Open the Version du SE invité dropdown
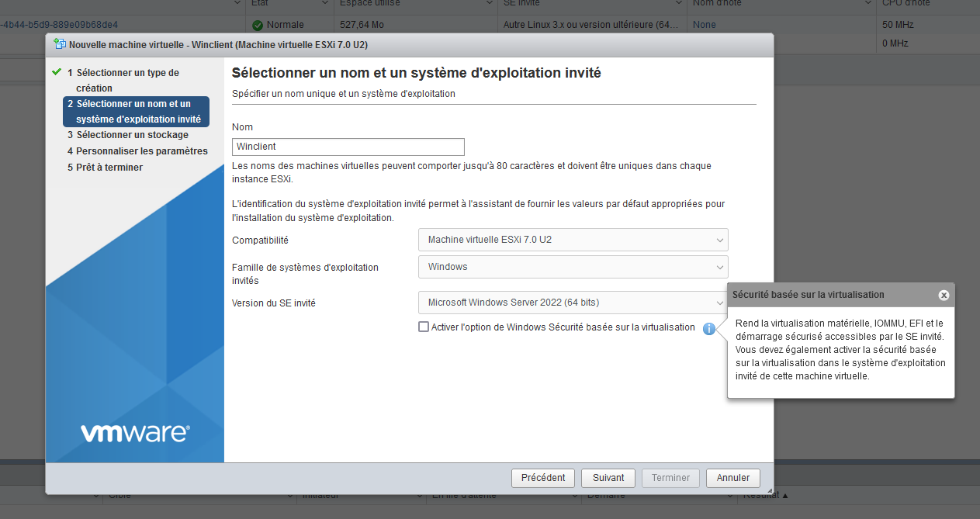 click(573, 303)
